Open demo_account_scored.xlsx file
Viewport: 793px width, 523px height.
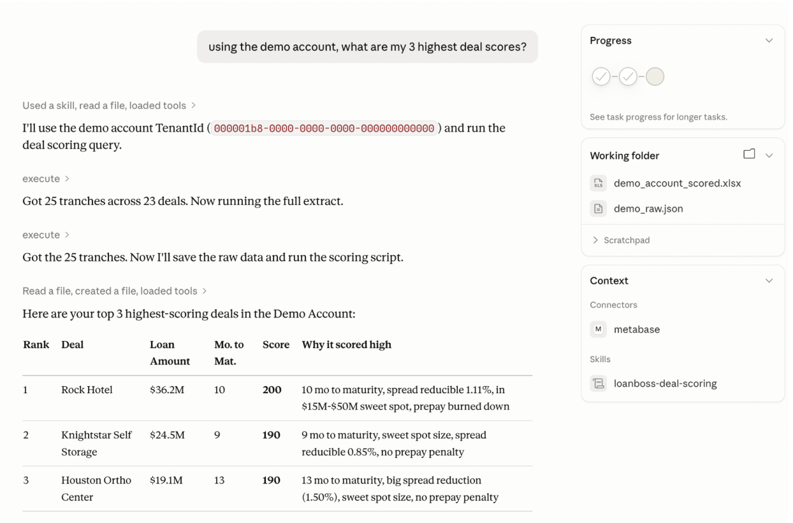coord(677,183)
